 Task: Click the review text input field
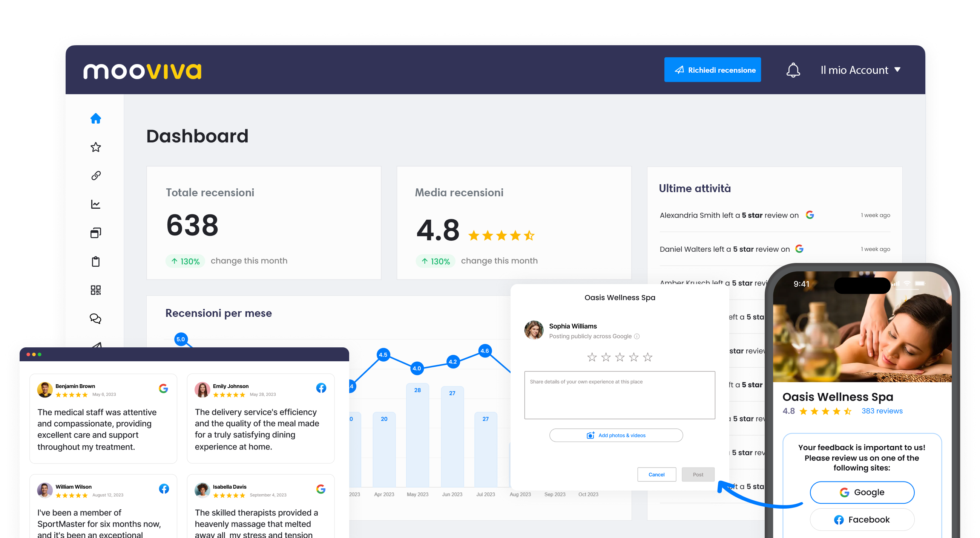(x=620, y=395)
